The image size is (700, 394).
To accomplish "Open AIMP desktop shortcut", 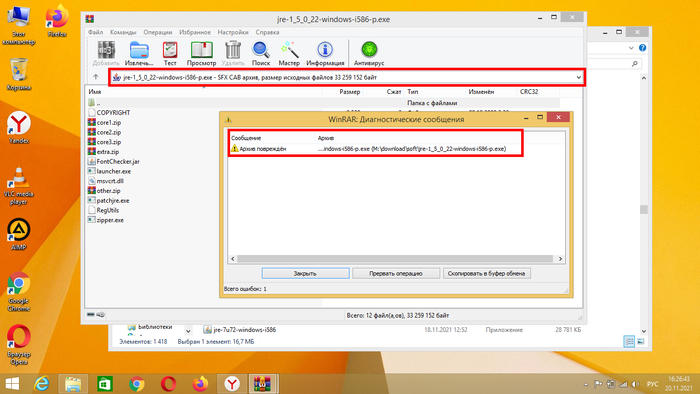I will tap(19, 235).
